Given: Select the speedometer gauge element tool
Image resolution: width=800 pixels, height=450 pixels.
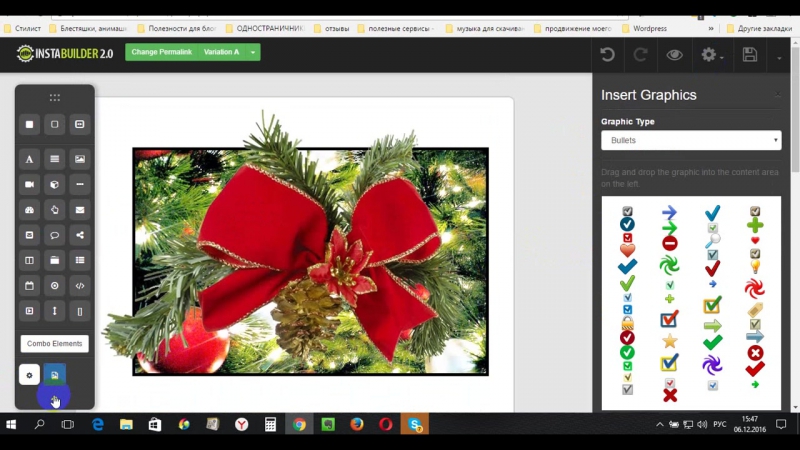Looking at the screenshot, I should [30, 210].
